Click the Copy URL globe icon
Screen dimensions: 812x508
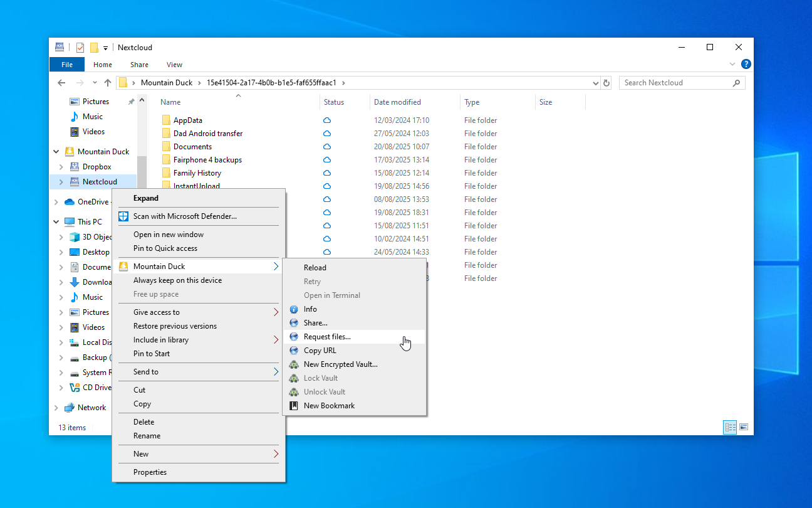point(293,351)
